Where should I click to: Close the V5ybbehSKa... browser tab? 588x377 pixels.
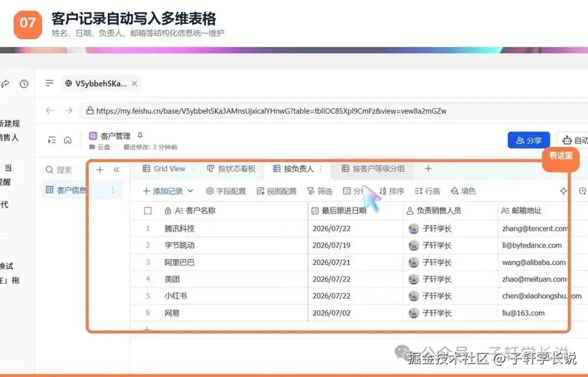click(134, 84)
